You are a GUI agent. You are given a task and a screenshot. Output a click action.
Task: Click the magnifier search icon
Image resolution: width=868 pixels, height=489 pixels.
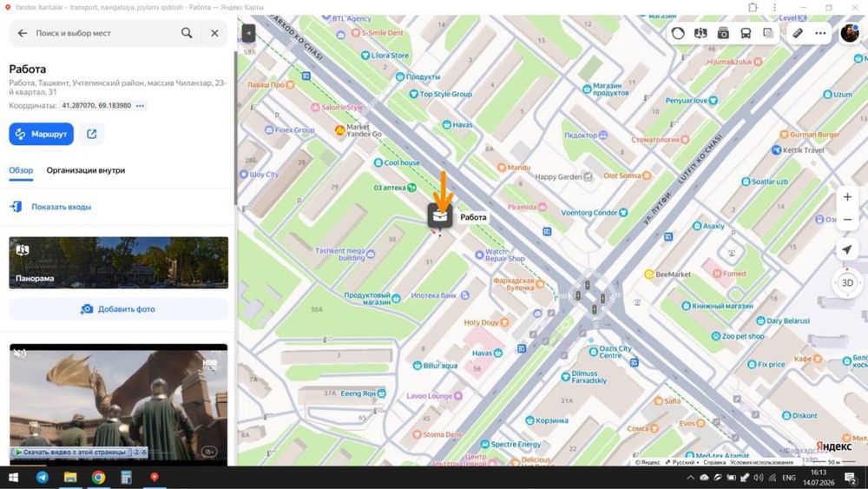(187, 33)
